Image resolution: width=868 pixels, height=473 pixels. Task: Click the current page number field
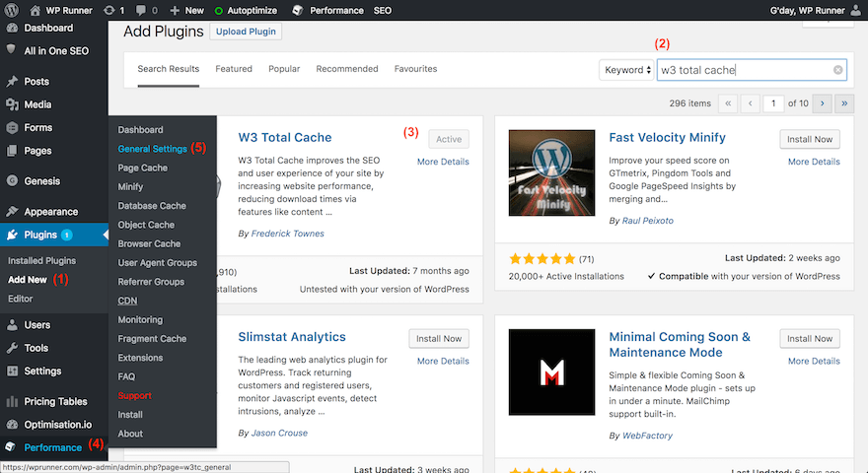tap(773, 103)
